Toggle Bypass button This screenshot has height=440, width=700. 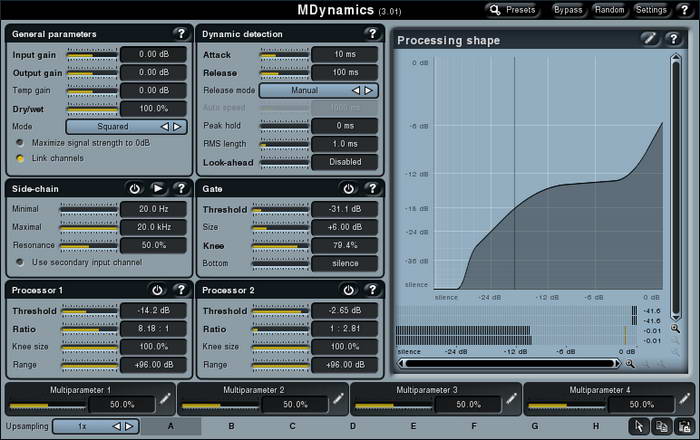[x=568, y=10]
